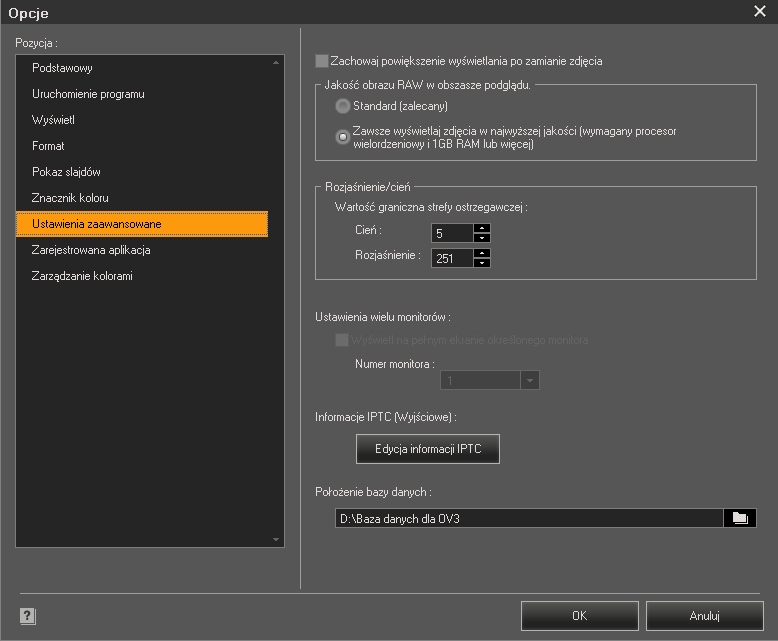
Task: Select Zawsze wyświetlaj zdjęcia w najwyższej jakości
Action: [343, 137]
